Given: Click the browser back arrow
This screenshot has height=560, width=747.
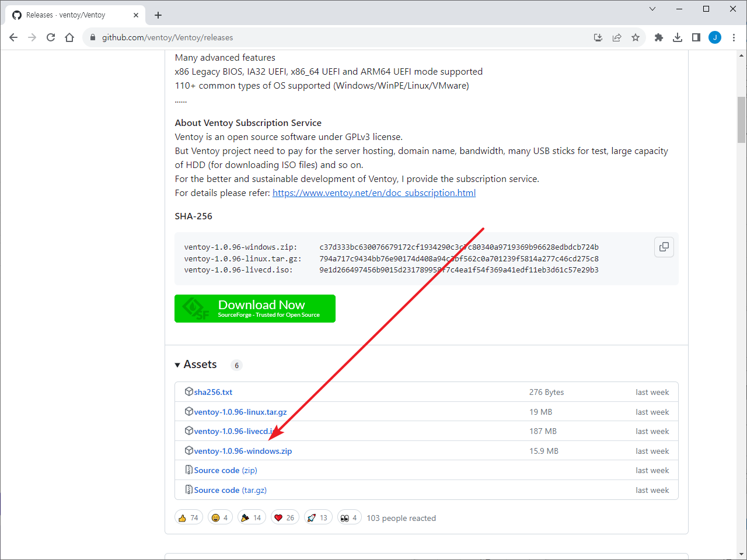Looking at the screenshot, I should (13, 37).
